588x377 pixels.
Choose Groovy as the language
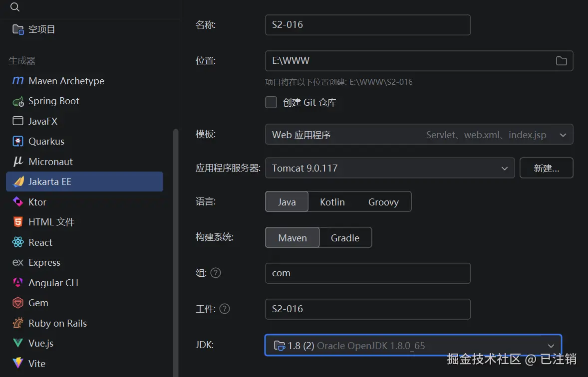coord(383,201)
